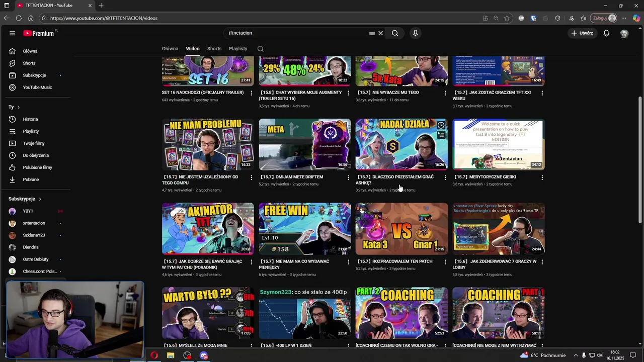This screenshot has width=644, height=362.
Task: Open Subskrypcje in the sidebar
Action: [35, 75]
